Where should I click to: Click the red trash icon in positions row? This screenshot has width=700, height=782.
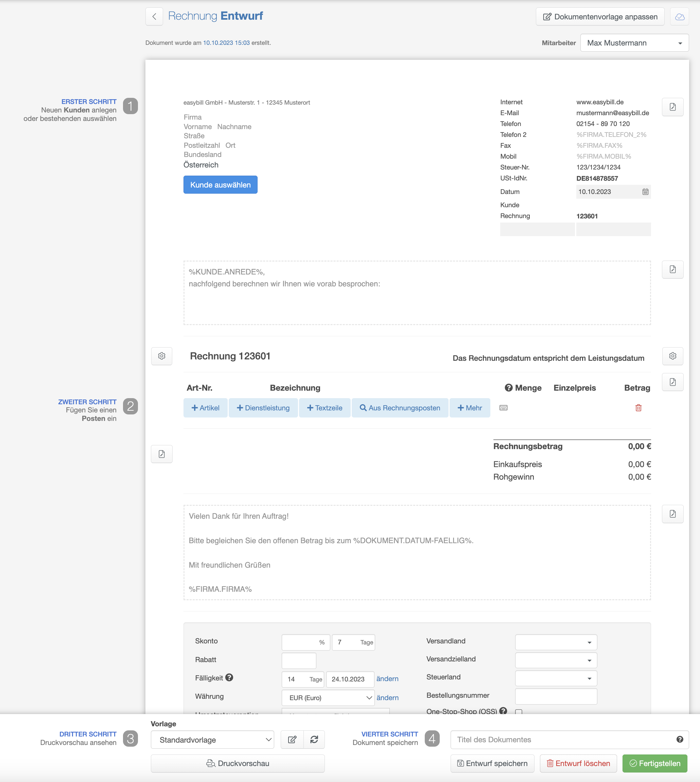[638, 408]
